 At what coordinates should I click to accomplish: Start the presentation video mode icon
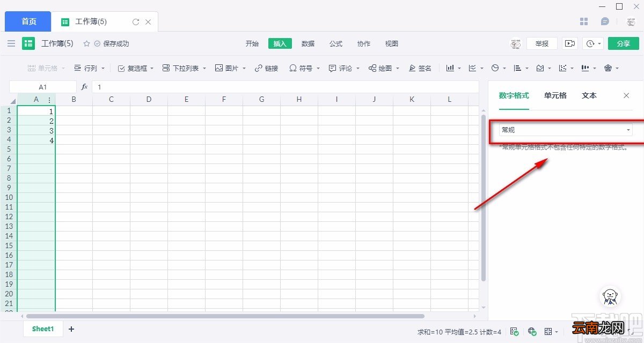[570, 43]
